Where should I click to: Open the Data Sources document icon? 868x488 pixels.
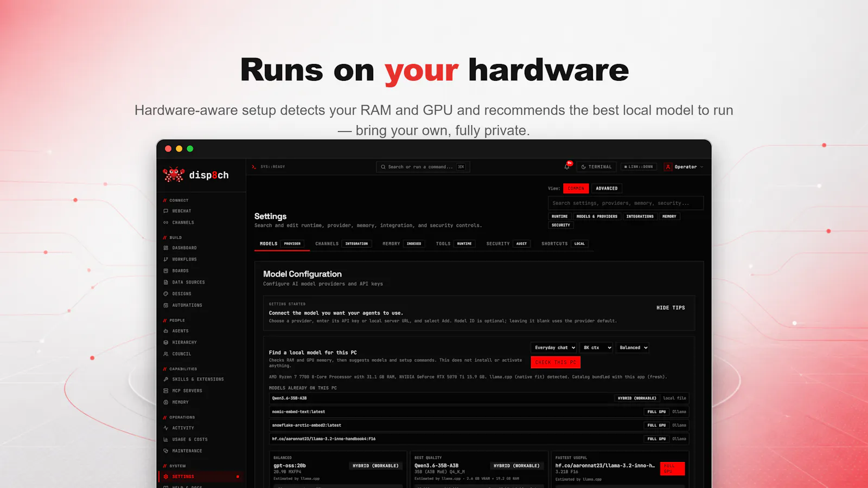166,282
